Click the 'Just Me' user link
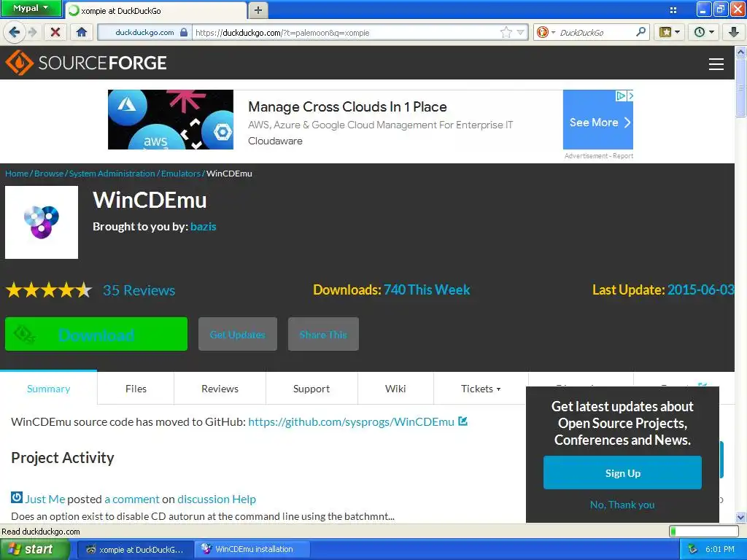747x560 pixels. (44, 499)
